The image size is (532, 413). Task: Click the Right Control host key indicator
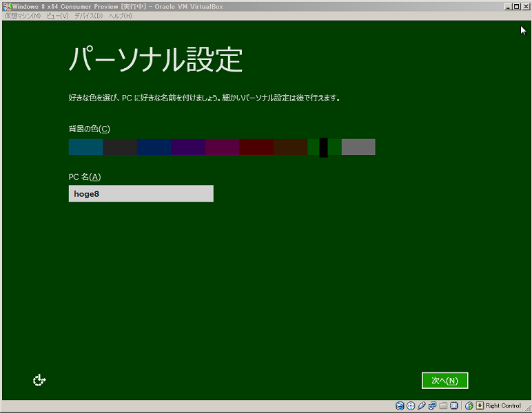pyautogui.click(x=502, y=406)
